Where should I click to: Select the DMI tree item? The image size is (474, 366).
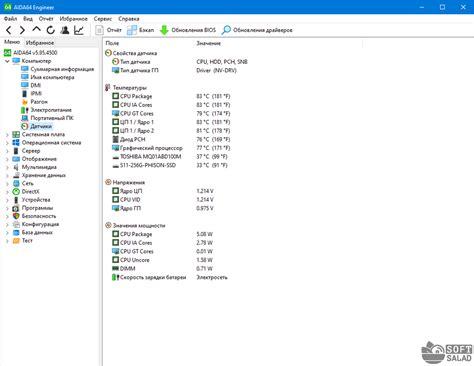[x=31, y=85]
